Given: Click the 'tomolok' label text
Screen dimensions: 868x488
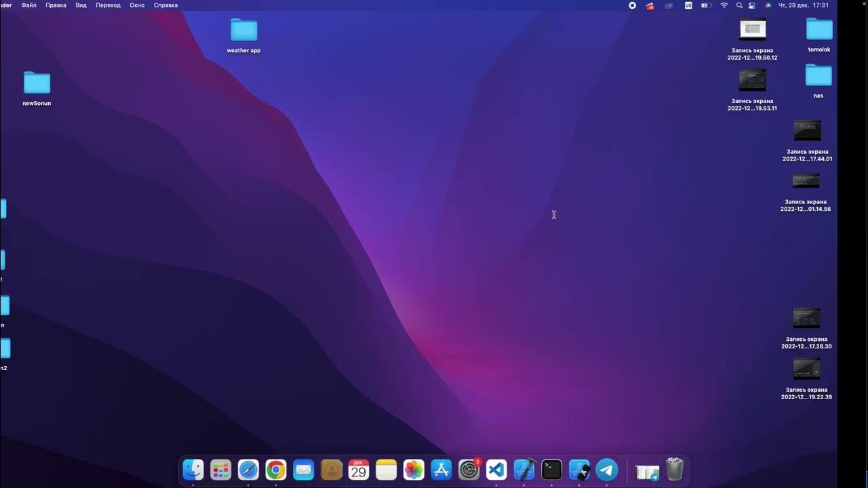Looking at the screenshot, I should [819, 50].
